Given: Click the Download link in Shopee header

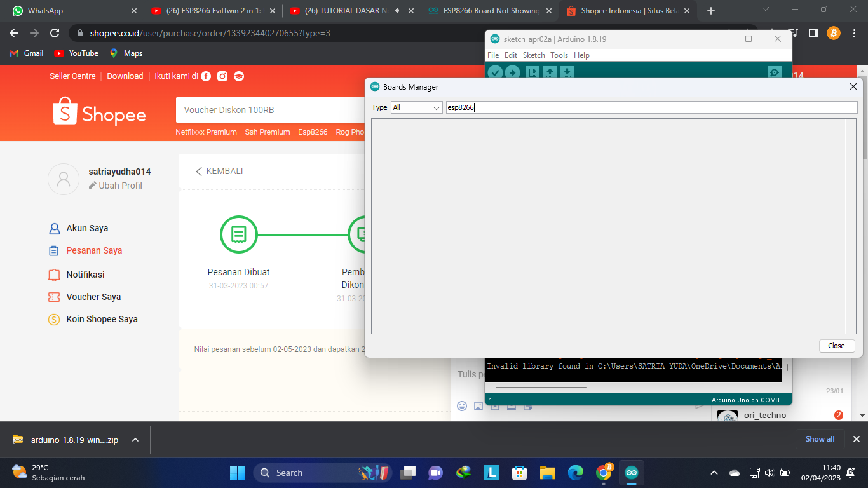Looking at the screenshot, I should [x=125, y=76].
